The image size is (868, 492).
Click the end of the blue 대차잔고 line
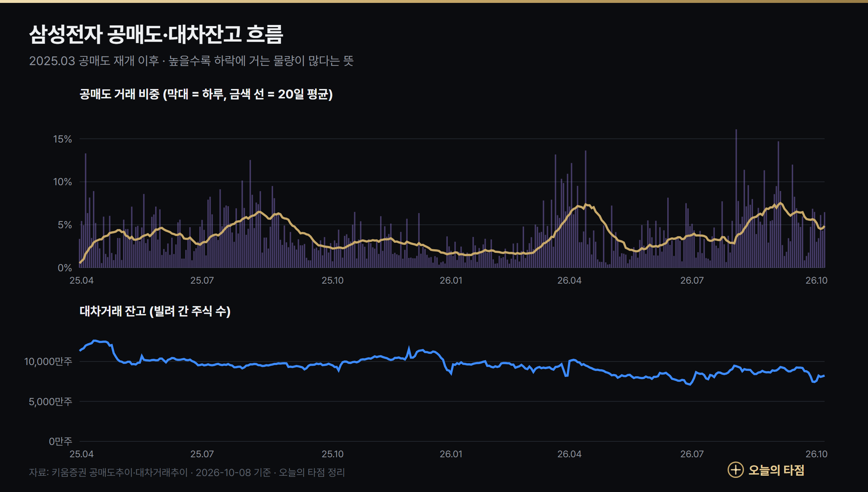tap(824, 376)
